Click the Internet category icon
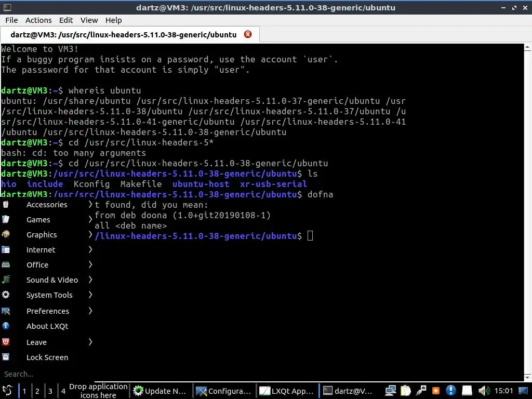The height and width of the screenshot is (399, 532). [x=6, y=250]
